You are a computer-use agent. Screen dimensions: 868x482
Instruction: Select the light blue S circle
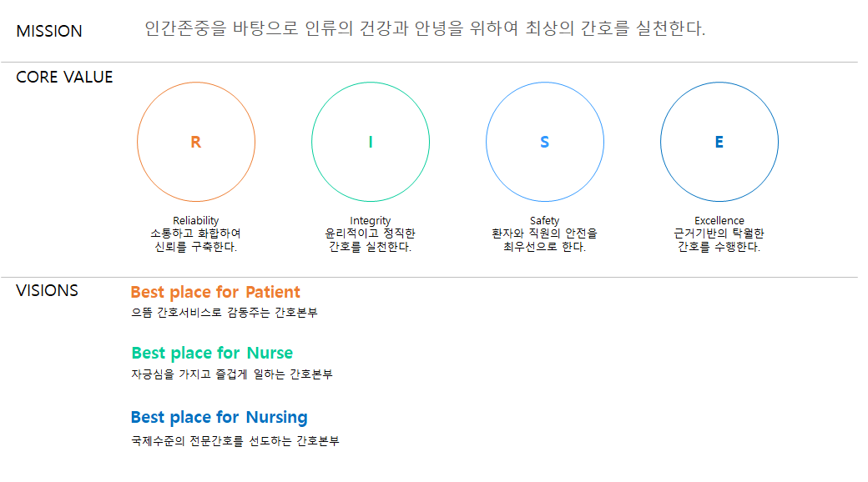[545, 142]
